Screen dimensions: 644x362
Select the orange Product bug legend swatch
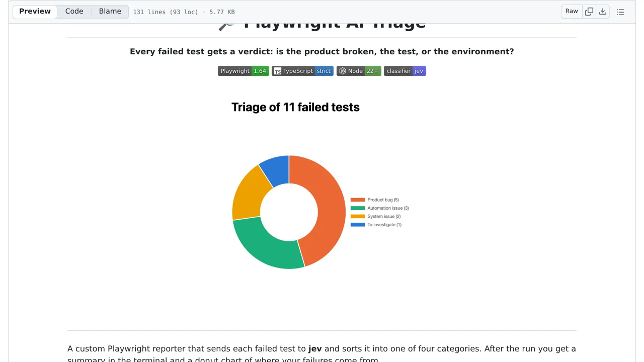[358, 200]
